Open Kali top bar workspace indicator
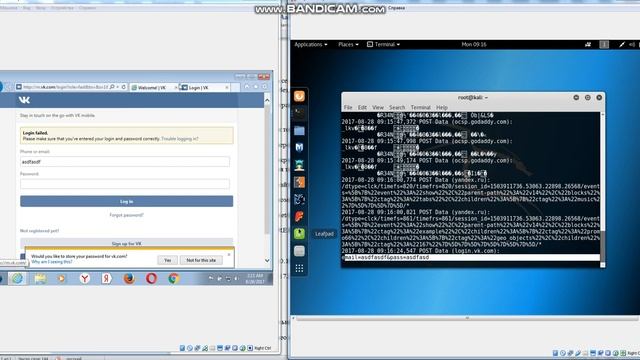The width and height of the screenshot is (640, 360). click(604, 44)
